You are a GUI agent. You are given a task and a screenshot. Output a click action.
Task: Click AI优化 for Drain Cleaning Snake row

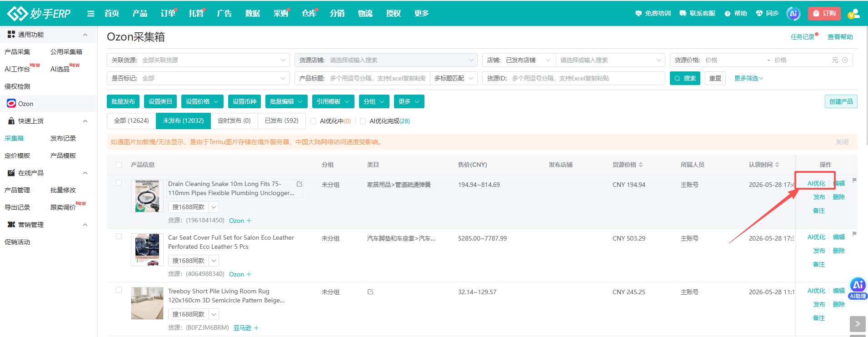click(816, 183)
